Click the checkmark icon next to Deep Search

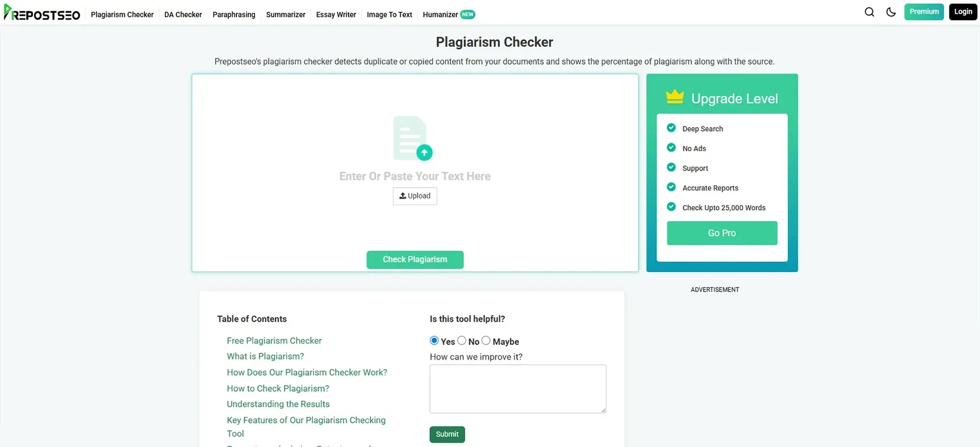click(x=671, y=128)
